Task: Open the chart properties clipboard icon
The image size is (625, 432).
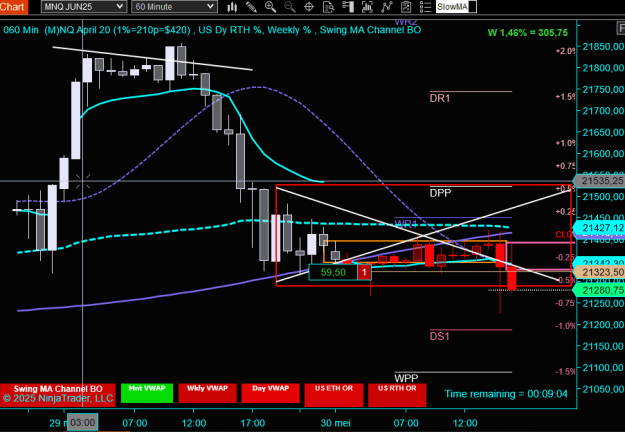Action: click(406, 7)
